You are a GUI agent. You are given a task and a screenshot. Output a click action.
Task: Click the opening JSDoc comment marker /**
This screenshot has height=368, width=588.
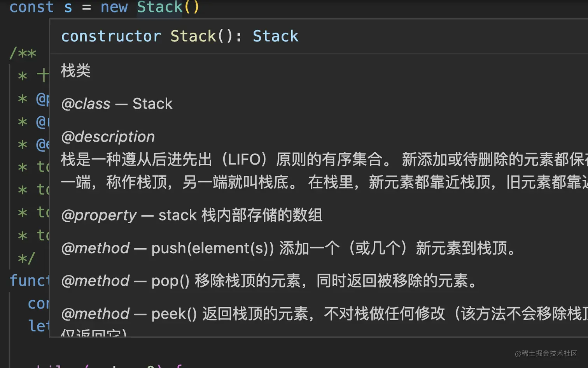pyautogui.click(x=21, y=53)
